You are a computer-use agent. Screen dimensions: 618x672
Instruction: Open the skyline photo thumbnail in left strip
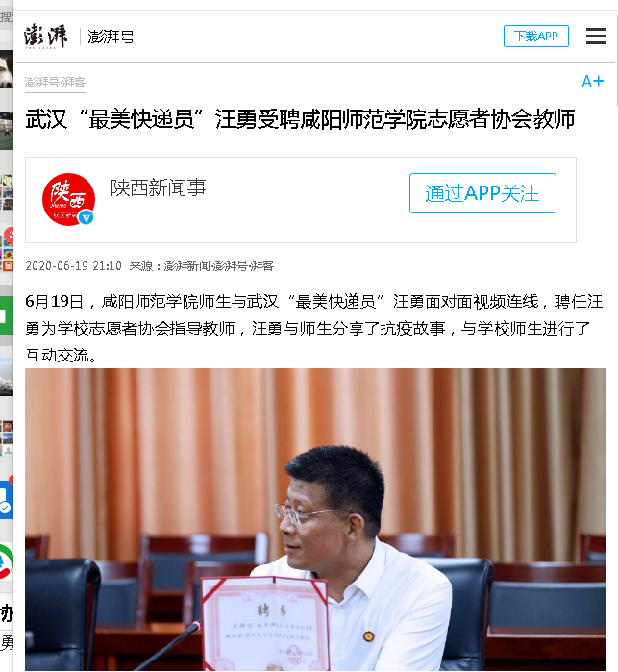[x=7, y=377]
